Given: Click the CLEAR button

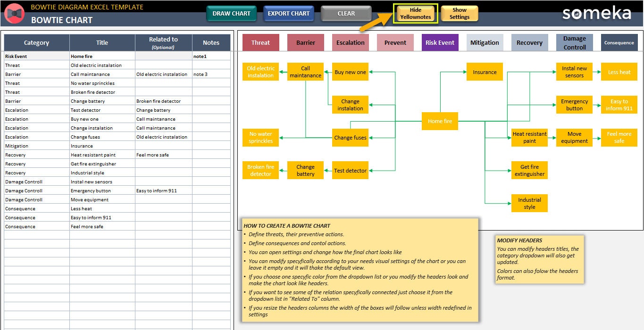Looking at the screenshot, I should [346, 14].
